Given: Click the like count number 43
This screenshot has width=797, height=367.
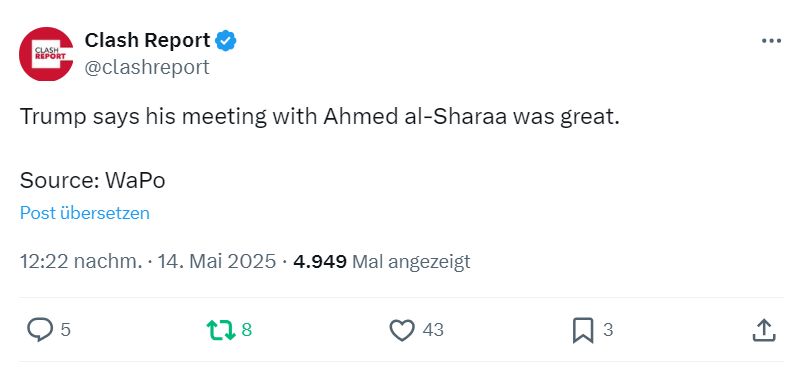Looking at the screenshot, I should [x=433, y=330].
